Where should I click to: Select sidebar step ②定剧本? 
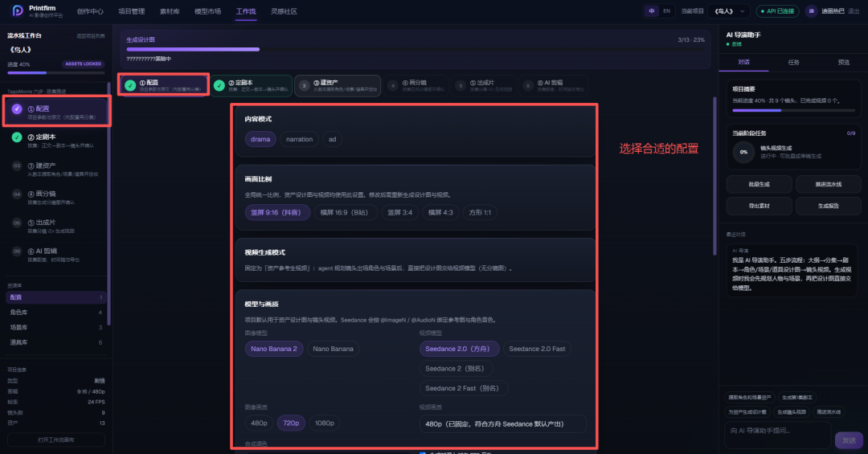[x=57, y=141]
